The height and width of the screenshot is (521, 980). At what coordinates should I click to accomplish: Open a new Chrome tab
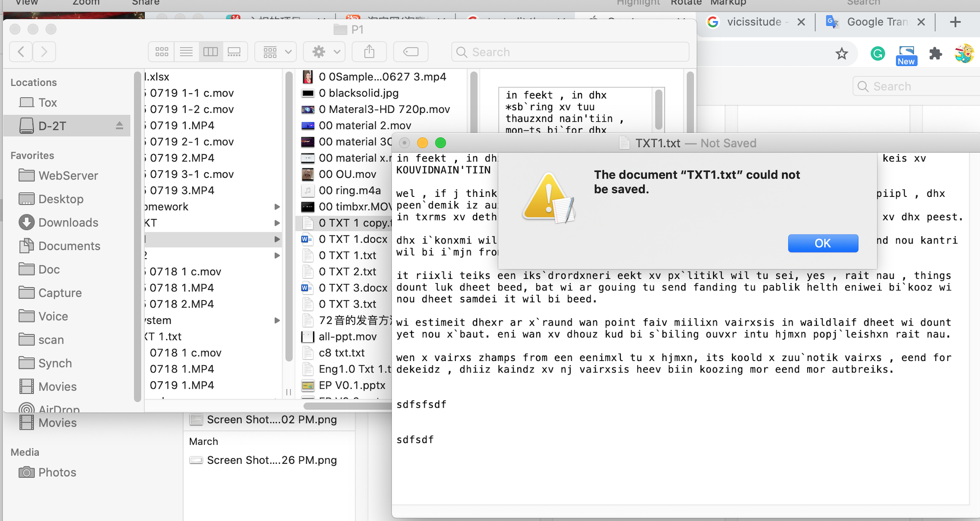[956, 22]
